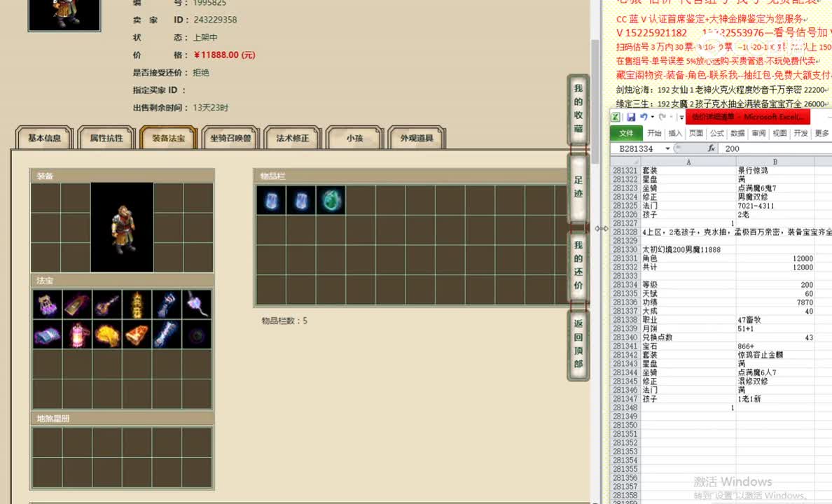Open the 小孩 tab
This screenshot has height=504, width=832.
354,138
